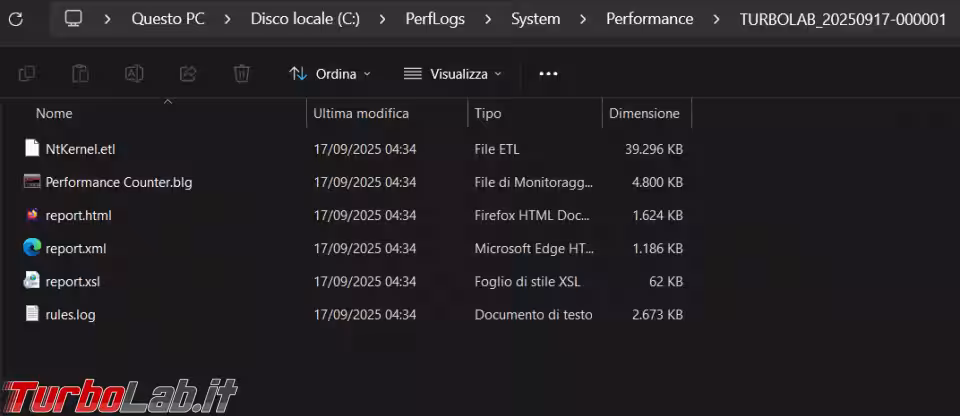The width and height of the screenshot is (960, 416).
Task: Click the share icon in the toolbar
Action: (187, 73)
